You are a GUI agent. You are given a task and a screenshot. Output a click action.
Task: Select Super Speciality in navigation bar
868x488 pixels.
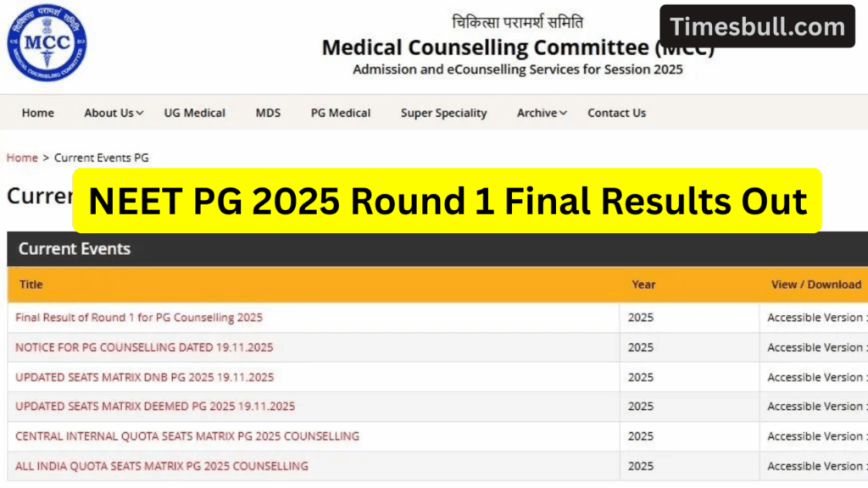coord(444,113)
